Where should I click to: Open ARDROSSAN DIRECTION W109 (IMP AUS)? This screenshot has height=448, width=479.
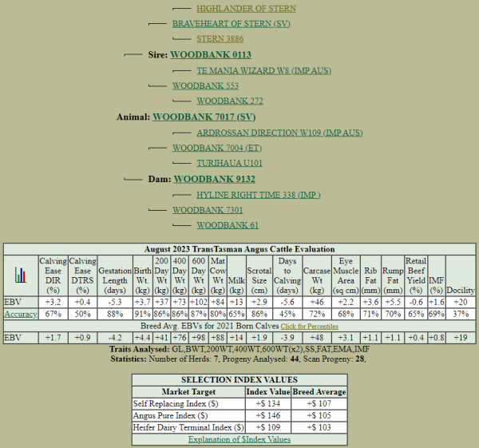click(279, 133)
